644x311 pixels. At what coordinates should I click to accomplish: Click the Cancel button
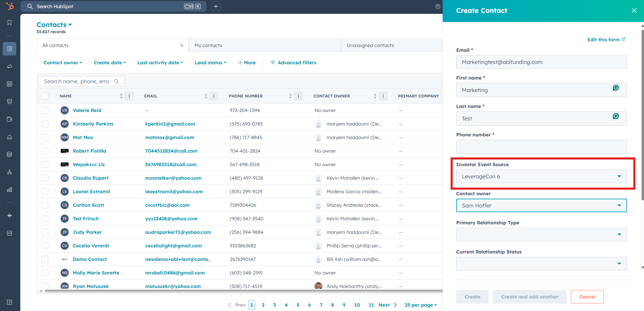[x=587, y=297]
